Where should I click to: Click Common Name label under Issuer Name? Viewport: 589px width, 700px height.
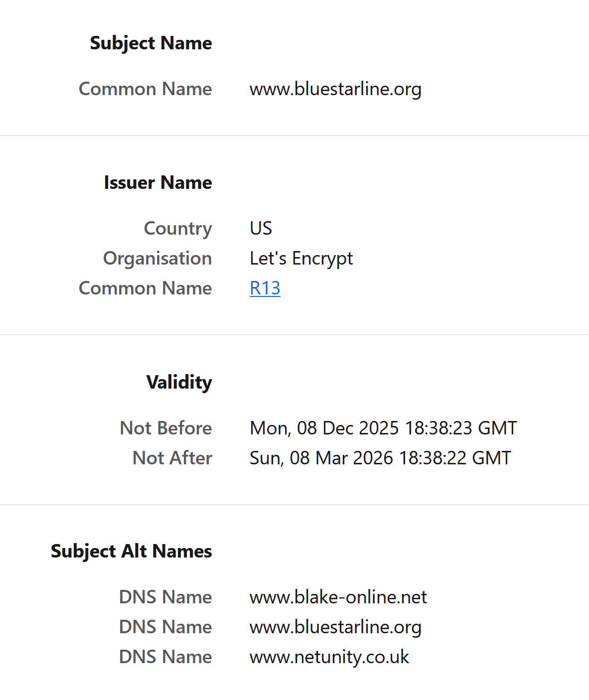point(145,288)
